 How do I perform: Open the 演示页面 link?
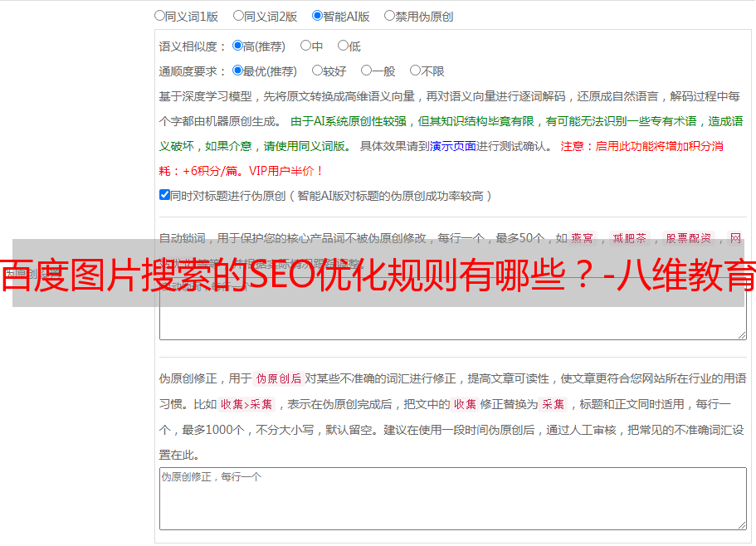tap(453, 146)
